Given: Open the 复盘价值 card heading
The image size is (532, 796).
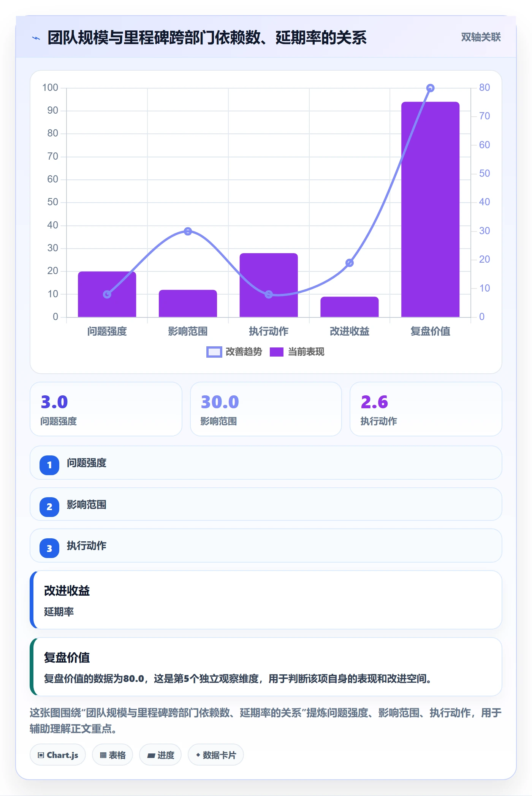Looking at the screenshot, I should (67, 658).
